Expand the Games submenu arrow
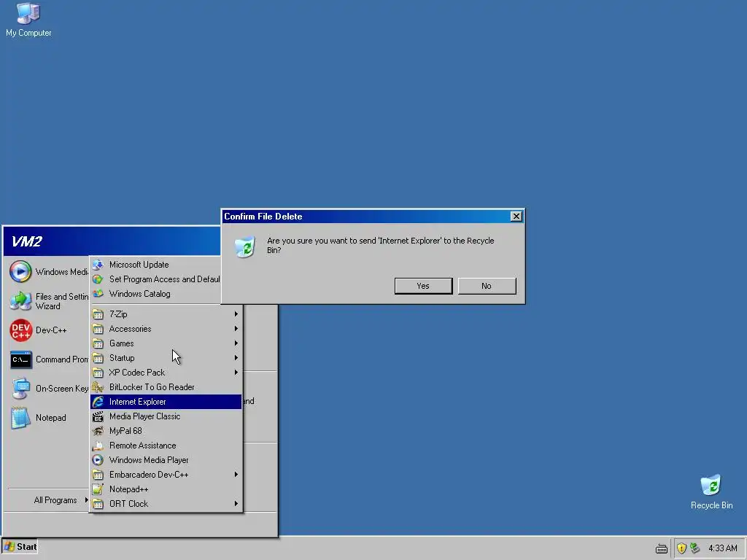 tap(236, 343)
